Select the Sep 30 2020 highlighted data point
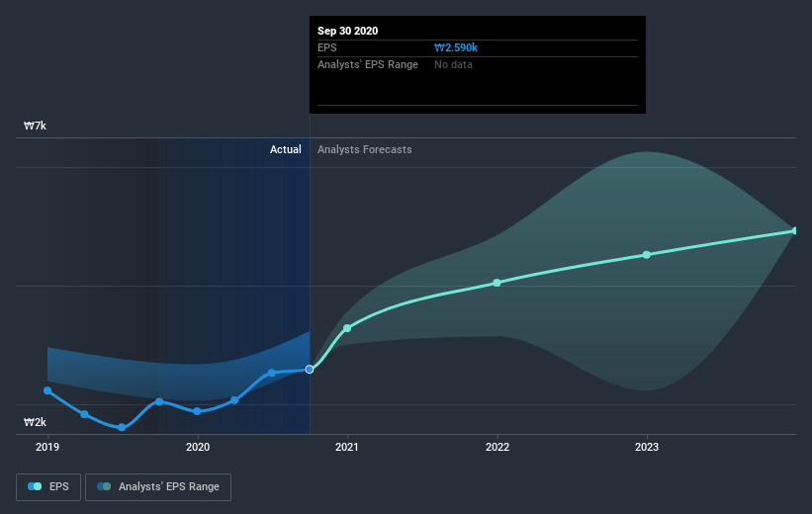This screenshot has height=514, width=812. click(310, 369)
